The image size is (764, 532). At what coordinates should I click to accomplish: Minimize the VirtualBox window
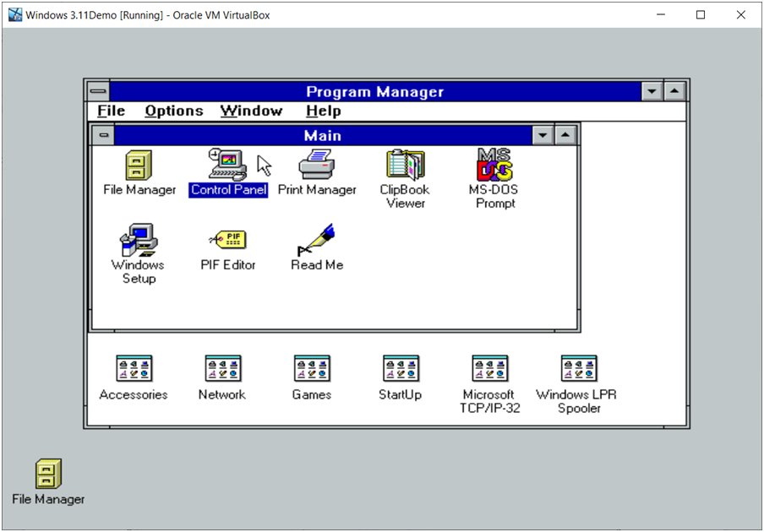point(661,15)
